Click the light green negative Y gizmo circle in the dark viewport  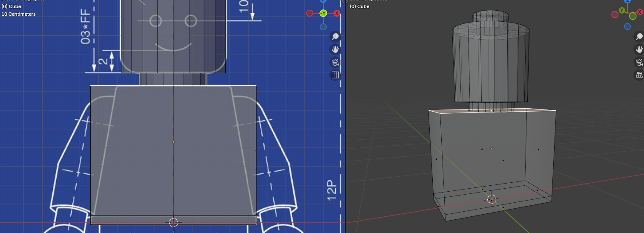[633, 16]
